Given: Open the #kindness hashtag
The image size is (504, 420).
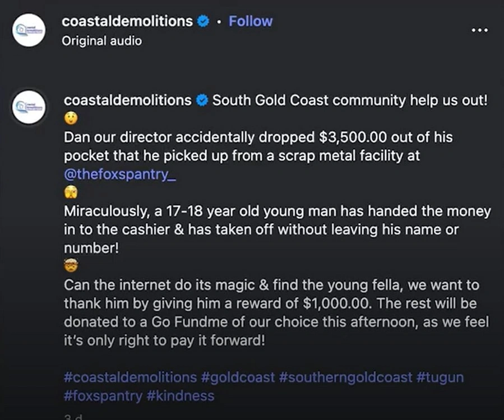Looking at the screenshot, I should tap(181, 396).
